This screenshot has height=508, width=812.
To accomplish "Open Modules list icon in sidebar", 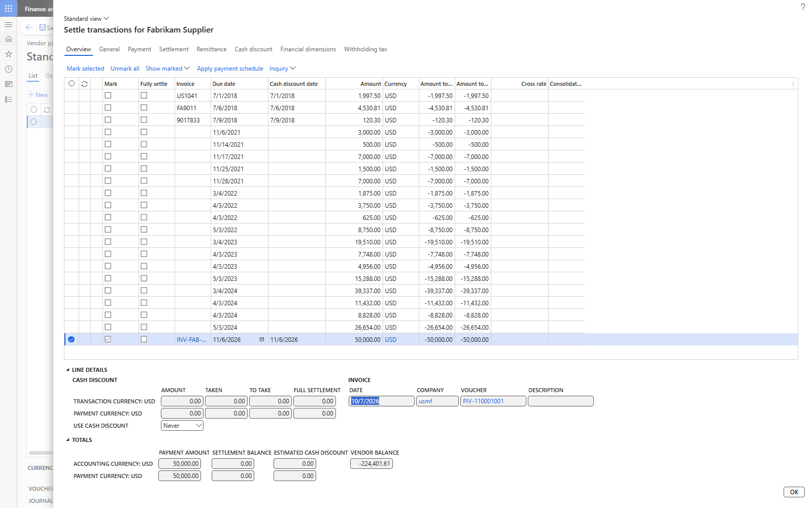I will tap(9, 100).
